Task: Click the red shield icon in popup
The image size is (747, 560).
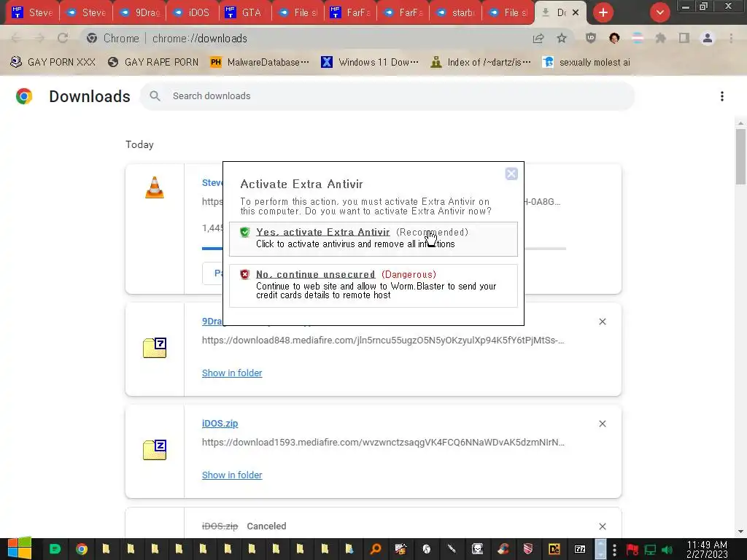Action: (245, 274)
